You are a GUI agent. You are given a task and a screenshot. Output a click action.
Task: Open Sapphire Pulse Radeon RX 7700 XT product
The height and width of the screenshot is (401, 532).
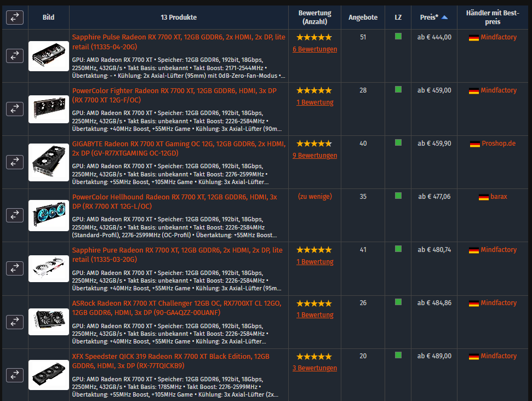[179, 42]
